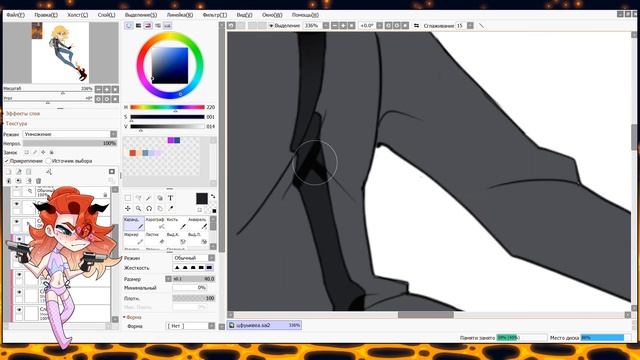Open the Холст menu
The height and width of the screenshot is (360, 640).
tap(77, 15)
